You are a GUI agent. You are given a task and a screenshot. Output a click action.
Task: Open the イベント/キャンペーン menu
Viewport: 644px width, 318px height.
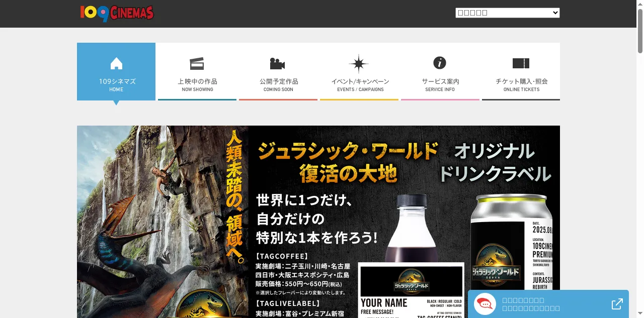359,71
